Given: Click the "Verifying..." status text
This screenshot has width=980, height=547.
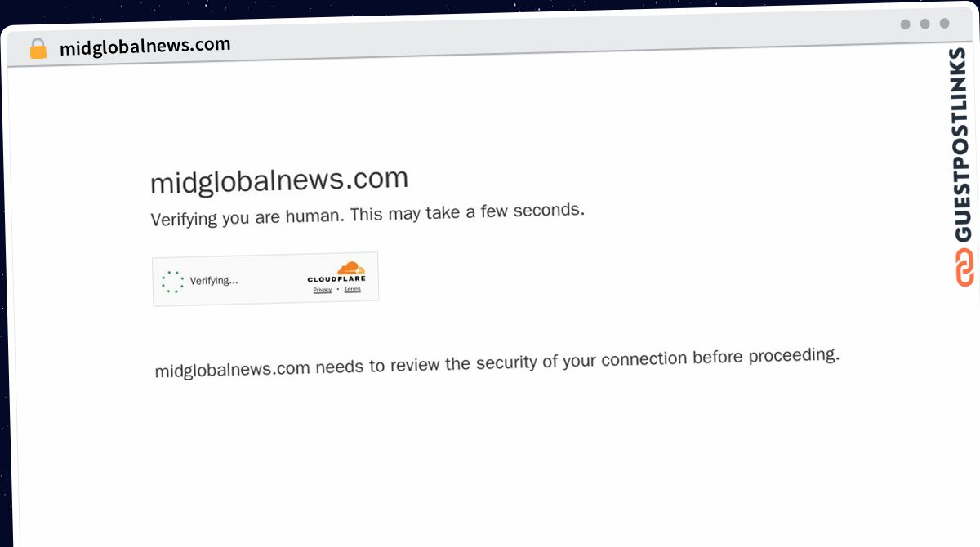Looking at the screenshot, I should (214, 281).
